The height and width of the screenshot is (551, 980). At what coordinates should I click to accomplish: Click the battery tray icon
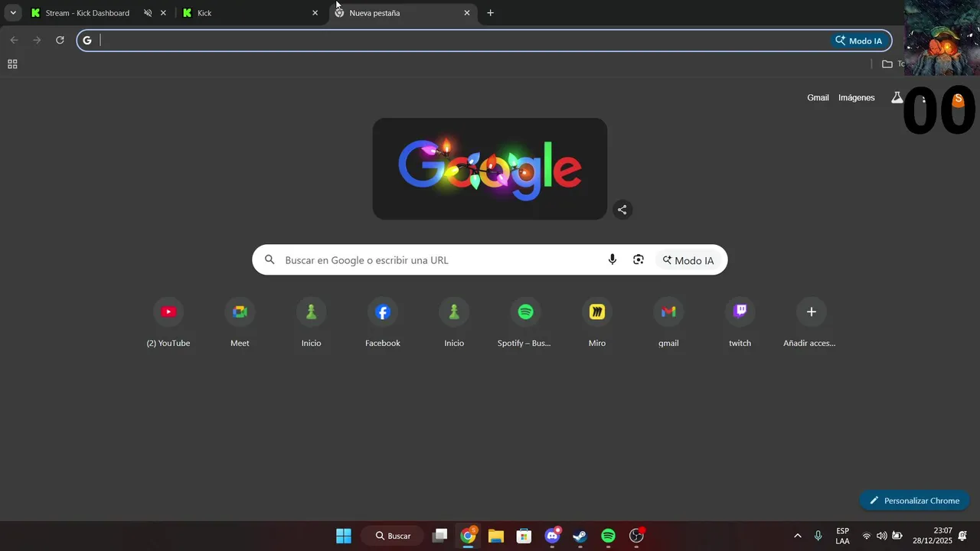coord(897,536)
